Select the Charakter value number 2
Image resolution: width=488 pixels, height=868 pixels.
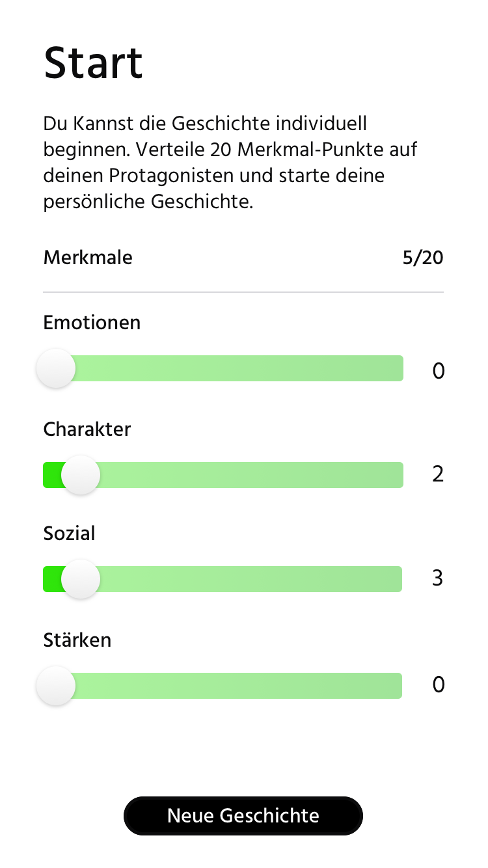click(438, 474)
